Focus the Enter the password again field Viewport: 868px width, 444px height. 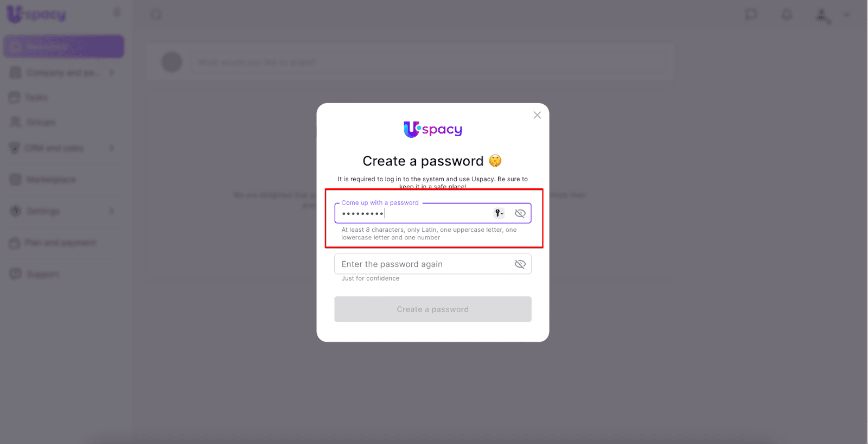tap(433, 264)
